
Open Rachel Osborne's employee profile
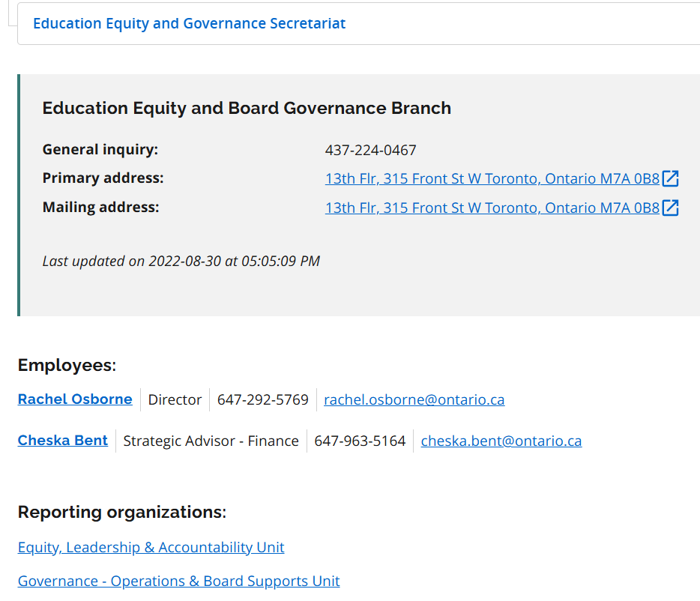click(x=75, y=399)
